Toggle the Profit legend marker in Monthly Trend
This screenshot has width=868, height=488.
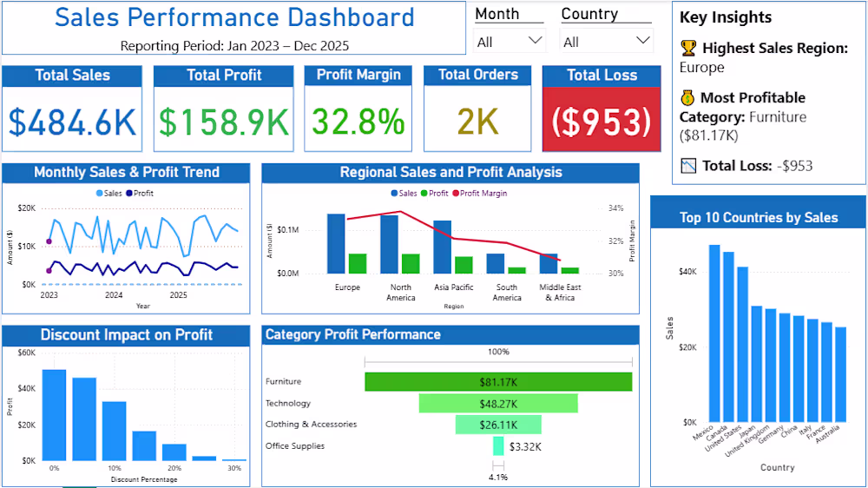[129, 194]
